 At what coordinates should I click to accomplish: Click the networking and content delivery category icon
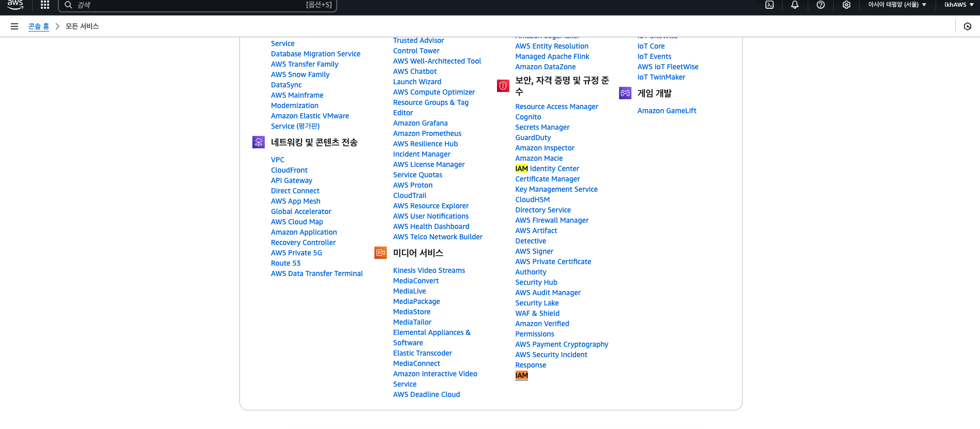pos(259,142)
